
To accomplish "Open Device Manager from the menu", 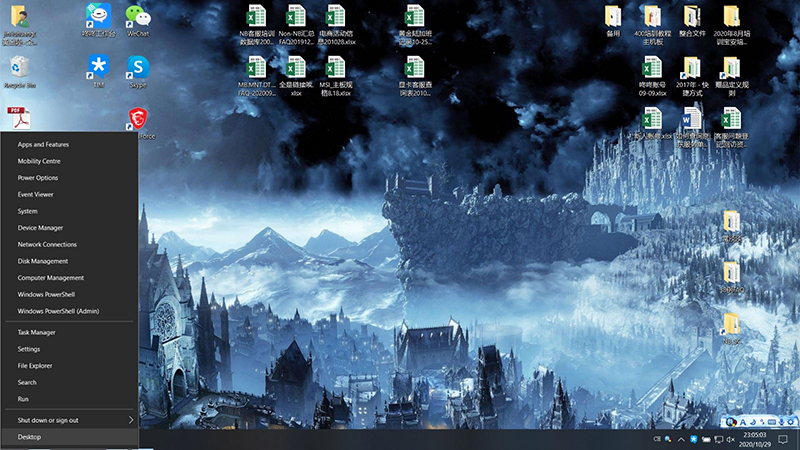I will tap(40, 228).
